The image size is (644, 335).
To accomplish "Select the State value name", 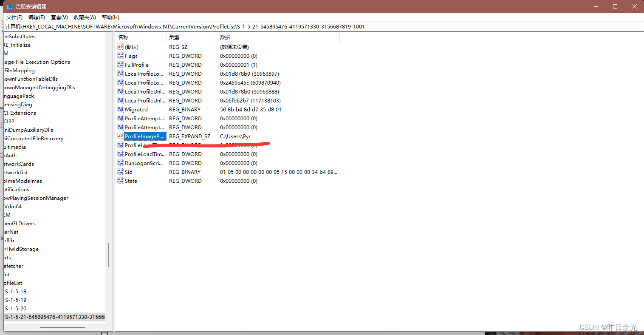I will coord(131,181).
